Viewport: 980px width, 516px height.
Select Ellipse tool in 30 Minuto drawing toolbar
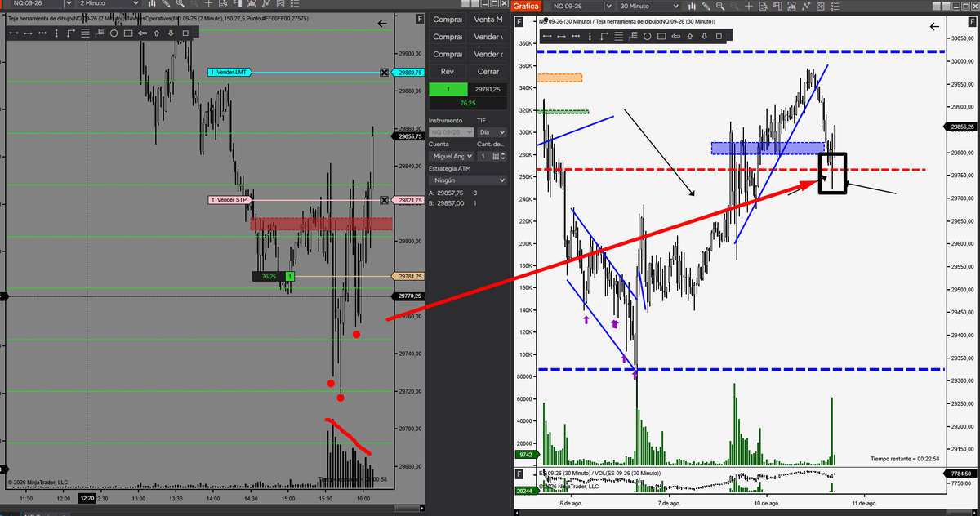point(647,36)
